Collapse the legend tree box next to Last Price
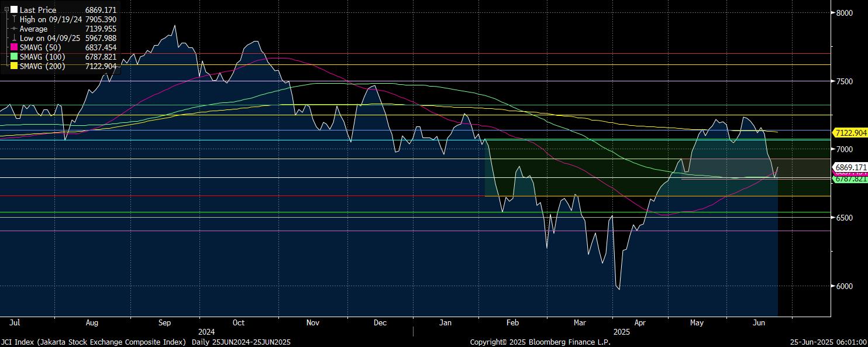The width and height of the screenshot is (868, 347). tap(6, 10)
